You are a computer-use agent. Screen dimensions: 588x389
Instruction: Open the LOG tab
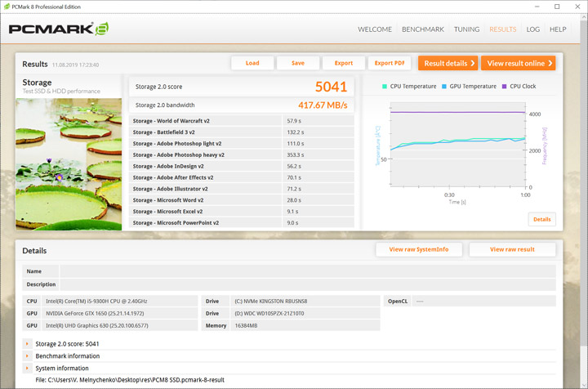(532, 29)
